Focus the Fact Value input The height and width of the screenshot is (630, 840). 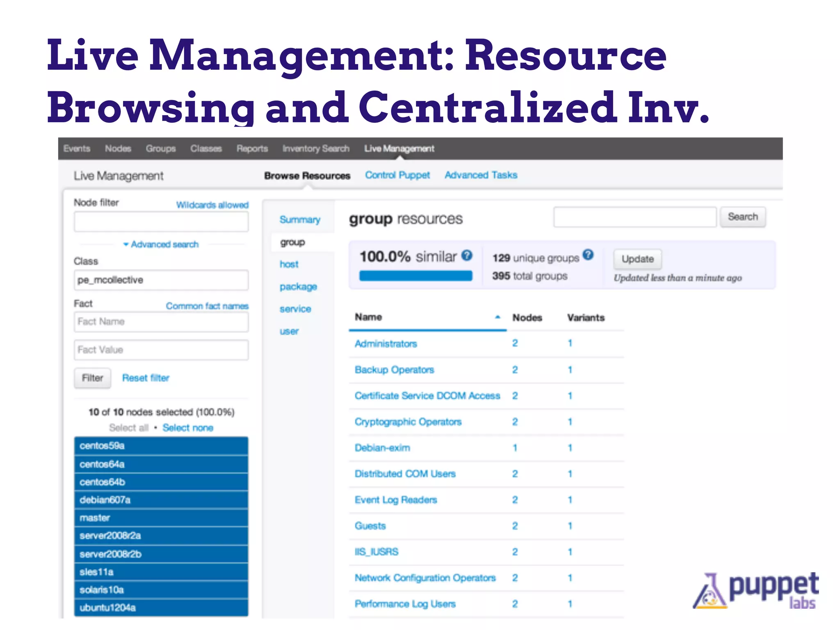point(161,350)
